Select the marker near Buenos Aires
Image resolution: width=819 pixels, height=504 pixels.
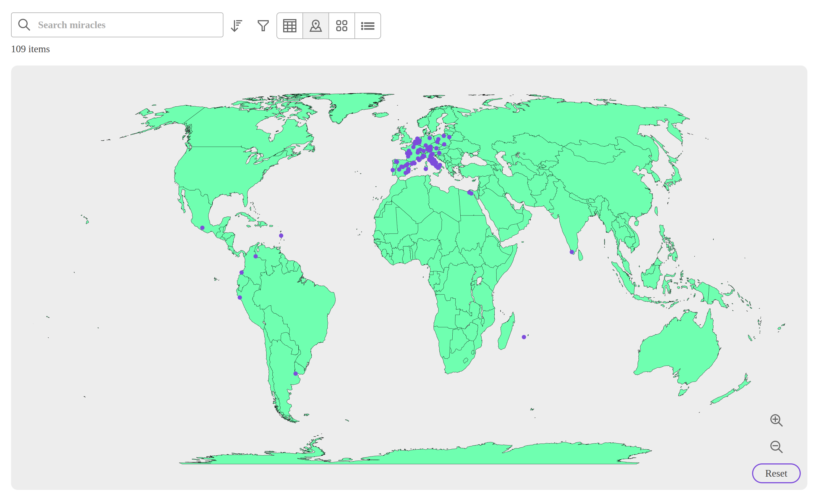(x=296, y=374)
